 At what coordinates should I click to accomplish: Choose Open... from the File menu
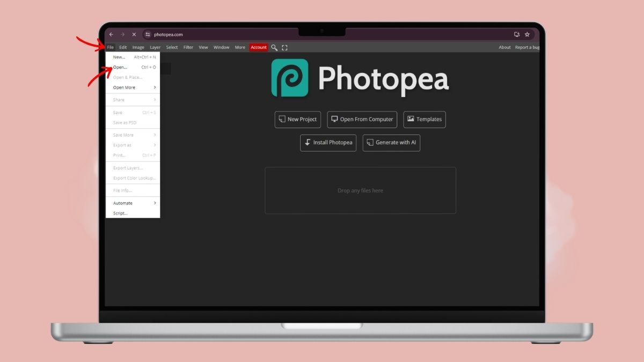pos(120,67)
